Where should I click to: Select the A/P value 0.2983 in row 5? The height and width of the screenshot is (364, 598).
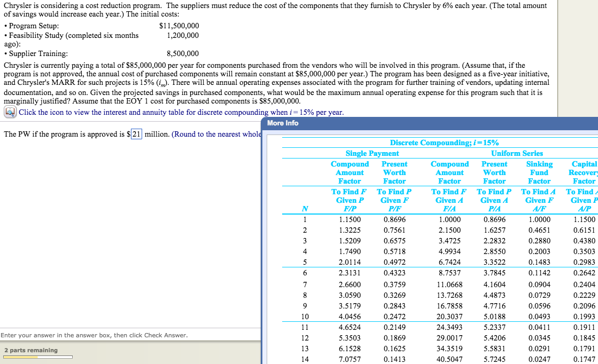point(584,262)
